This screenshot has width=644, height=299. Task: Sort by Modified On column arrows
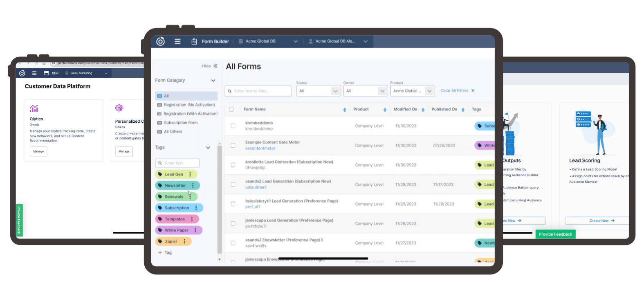[423, 110]
